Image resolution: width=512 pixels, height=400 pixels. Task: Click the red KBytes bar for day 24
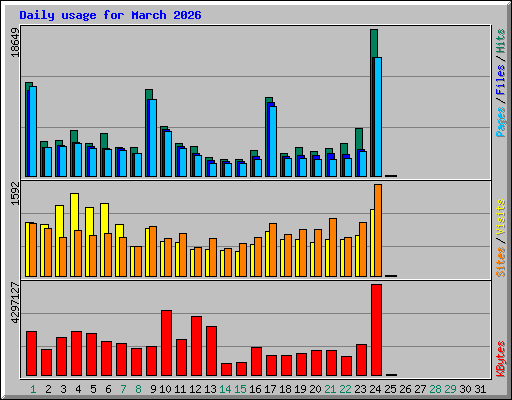coord(376,330)
